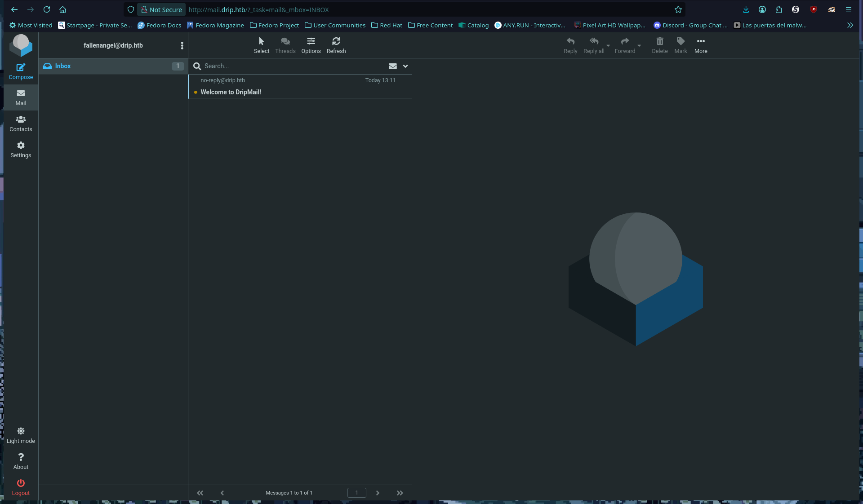Click the message page number field
Screen dimensions: 863x504
tap(356, 493)
